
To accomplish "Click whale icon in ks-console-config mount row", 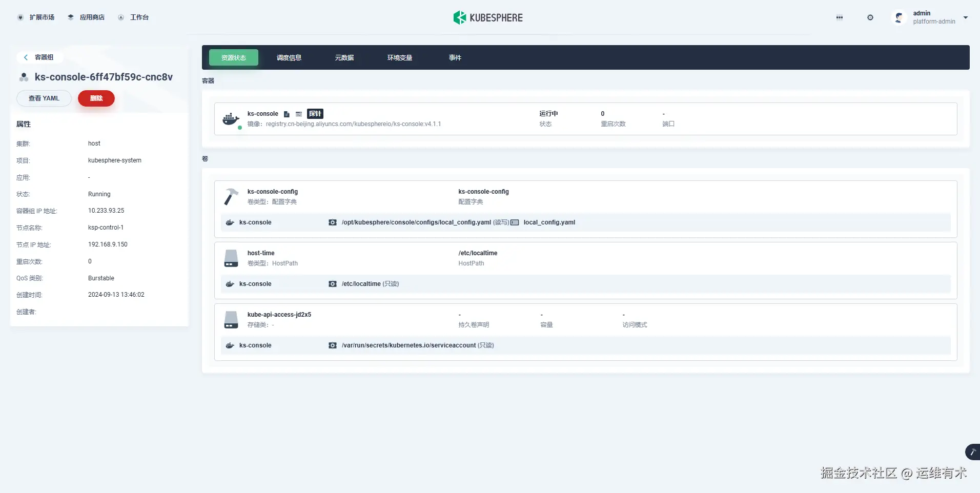I will point(230,222).
